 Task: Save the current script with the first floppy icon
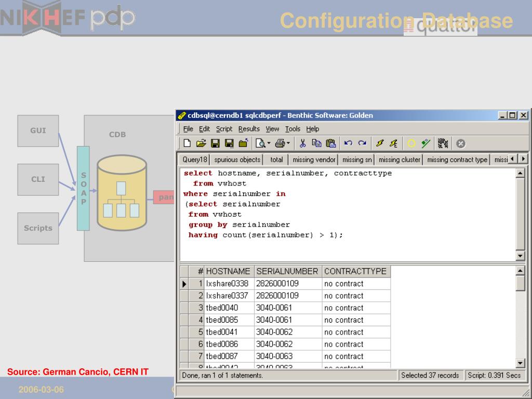(x=215, y=143)
